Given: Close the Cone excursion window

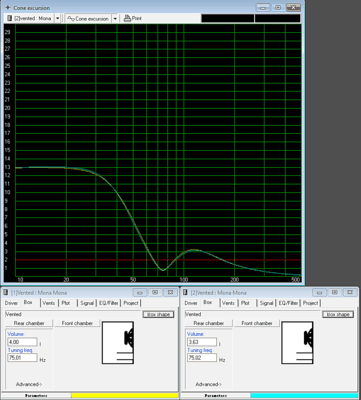Looking at the screenshot, I should click(x=293, y=7).
